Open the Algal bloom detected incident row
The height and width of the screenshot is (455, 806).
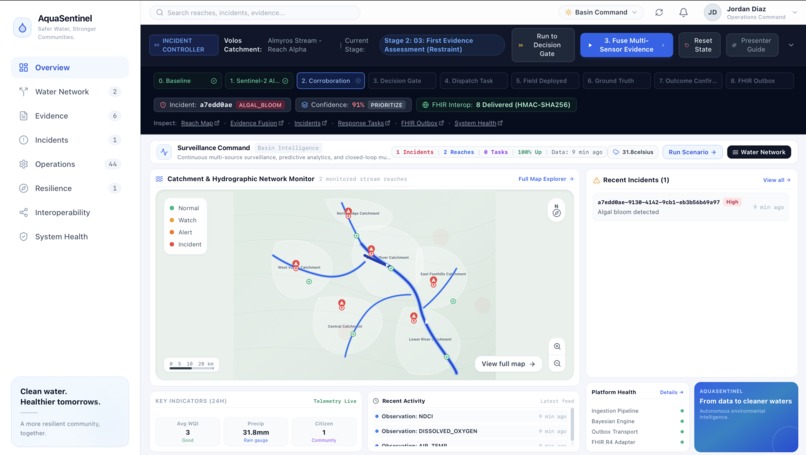(690, 207)
